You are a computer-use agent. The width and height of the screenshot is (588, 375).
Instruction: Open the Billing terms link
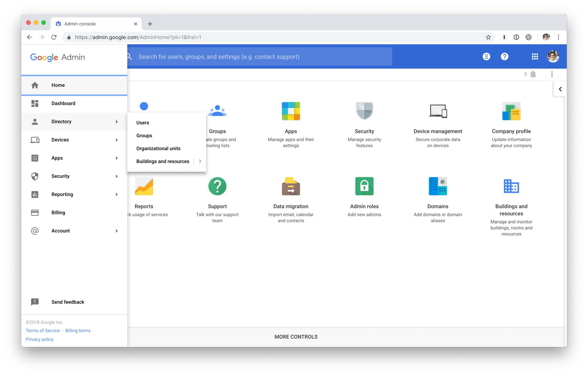coord(78,330)
